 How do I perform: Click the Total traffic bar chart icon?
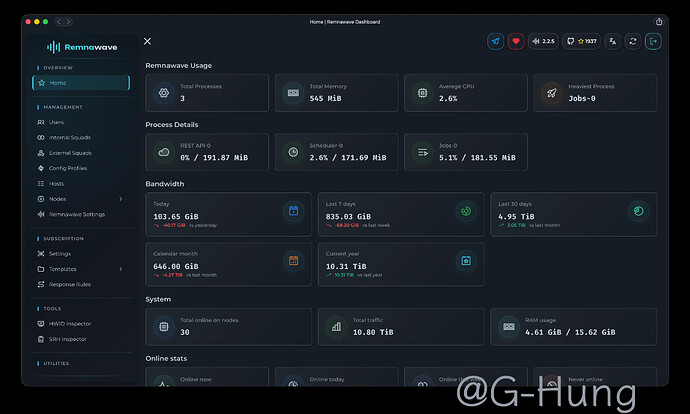click(x=336, y=327)
